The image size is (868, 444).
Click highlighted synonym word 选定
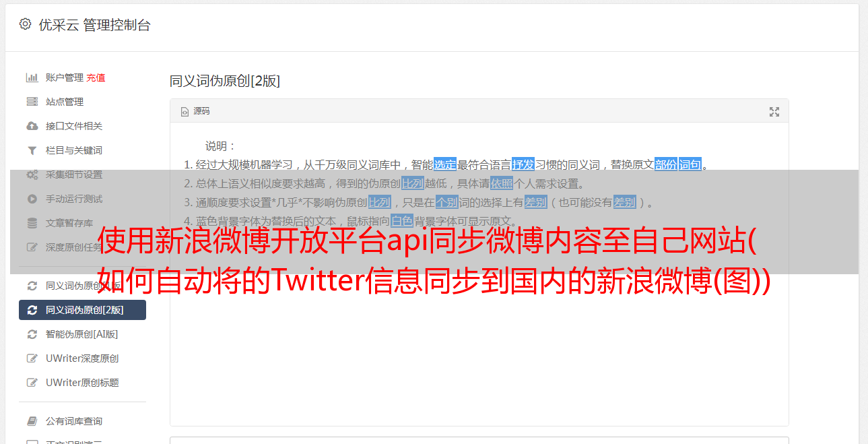point(445,164)
